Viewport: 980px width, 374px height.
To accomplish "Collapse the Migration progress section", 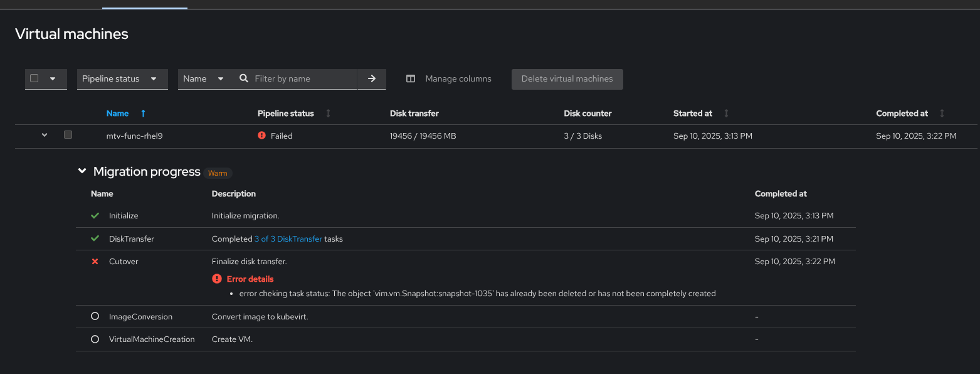I will pyautogui.click(x=82, y=171).
